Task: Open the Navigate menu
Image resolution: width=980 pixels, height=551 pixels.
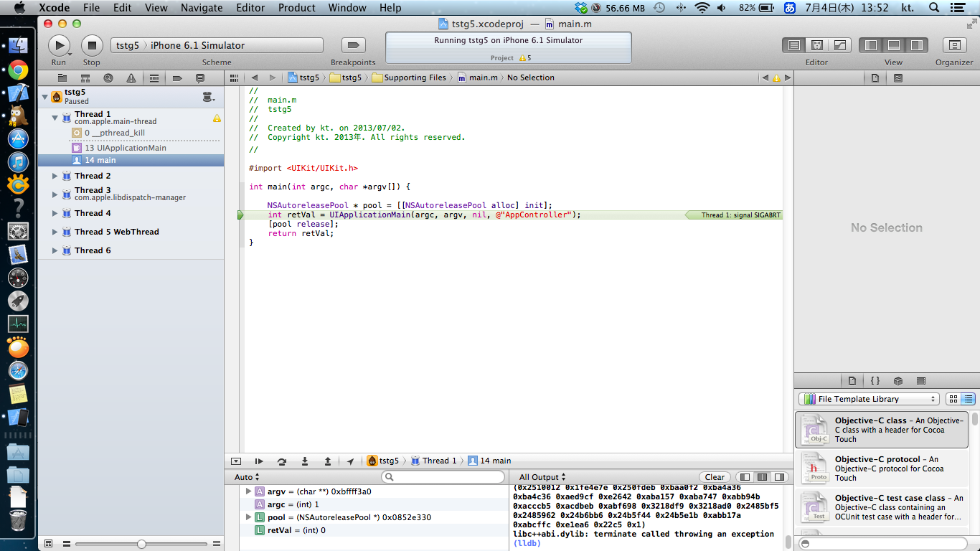Action: [x=202, y=8]
